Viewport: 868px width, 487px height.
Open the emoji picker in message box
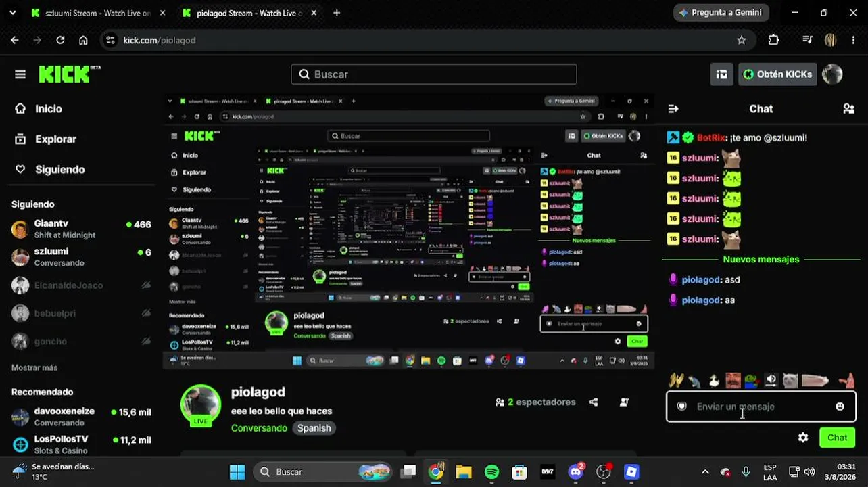[x=840, y=407]
